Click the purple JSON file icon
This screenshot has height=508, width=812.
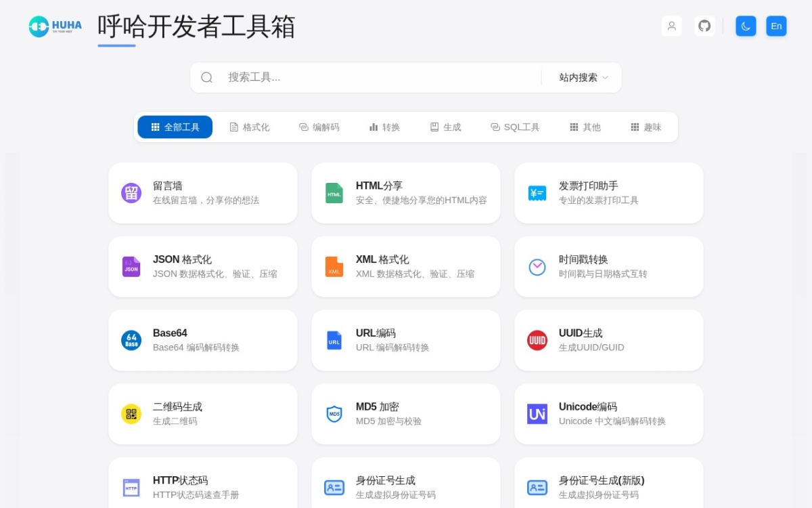tap(131, 267)
